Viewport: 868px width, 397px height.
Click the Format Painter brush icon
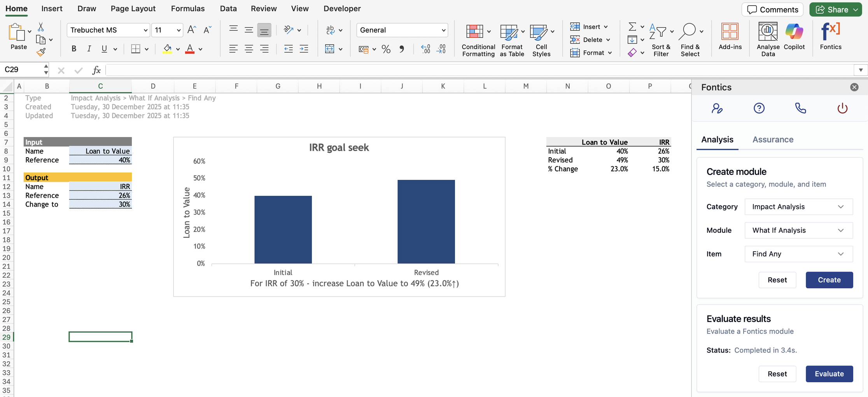point(41,52)
